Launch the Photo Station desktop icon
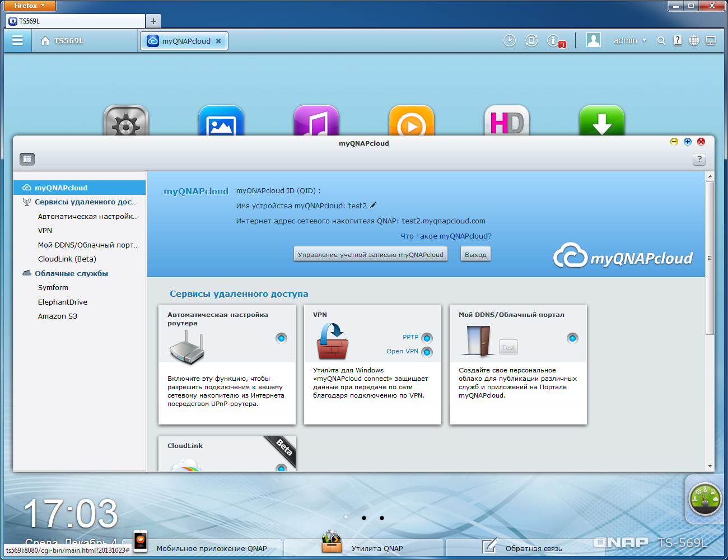Screen dimensions: 728x560 [221, 120]
